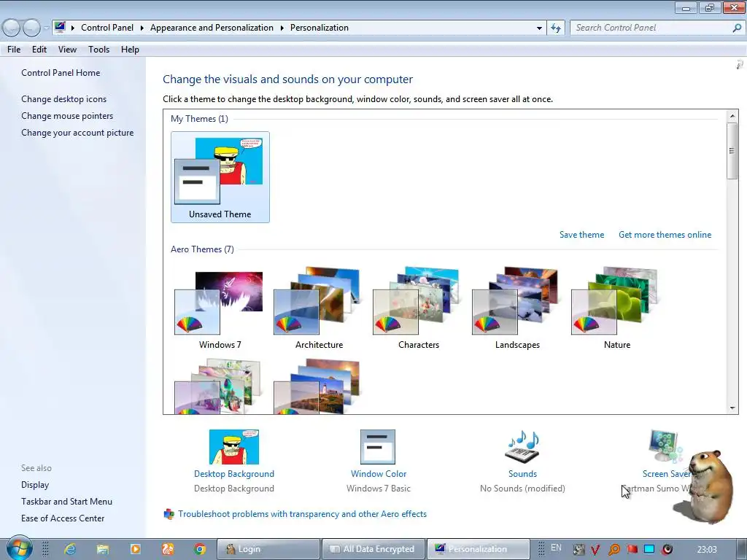Click the EN language indicator

[x=556, y=548]
